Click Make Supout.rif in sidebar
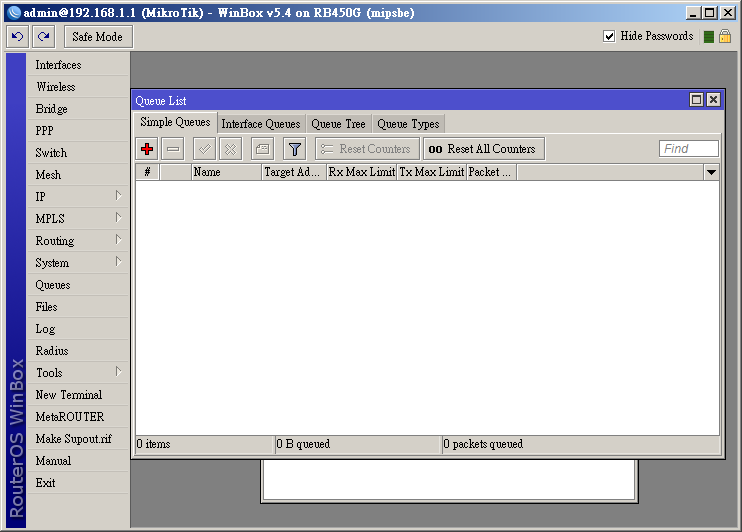This screenshot has width=742, height=532. pyautogui.click(x=78, y=439)
